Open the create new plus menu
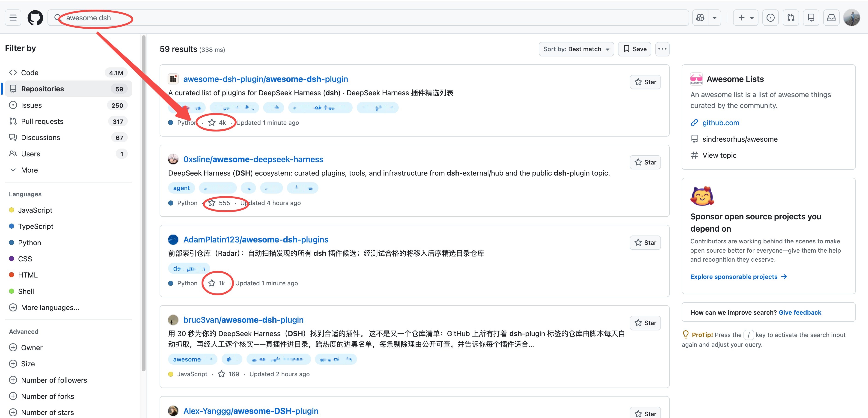 (745, 18)
